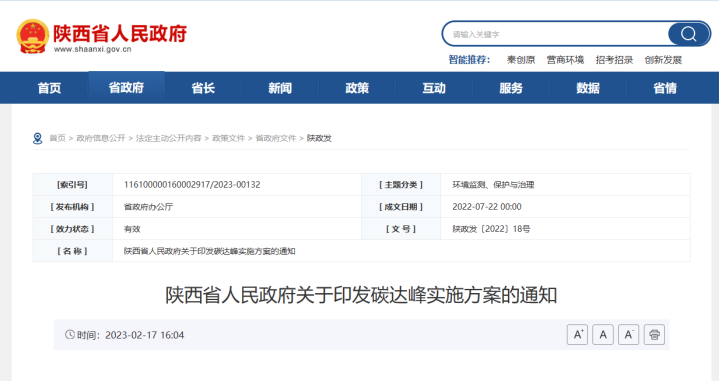Click the breadcrumb location pin icon

pos(38,138)
